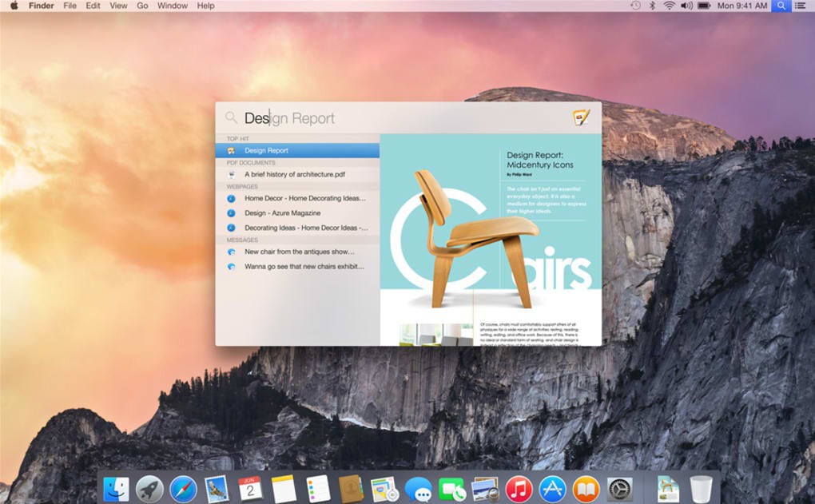815x504 pixels.
Task: Open the Window menu
Action: coord(172,6)
